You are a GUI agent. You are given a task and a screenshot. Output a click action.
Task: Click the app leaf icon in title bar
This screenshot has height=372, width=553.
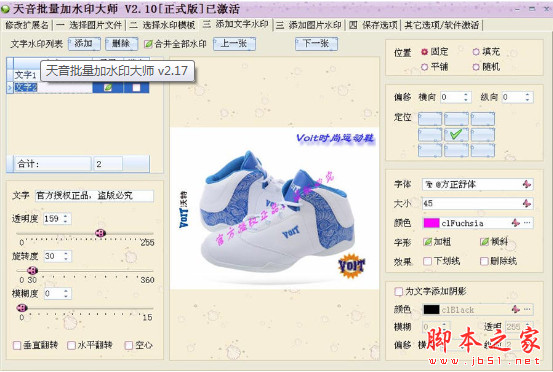5,9
